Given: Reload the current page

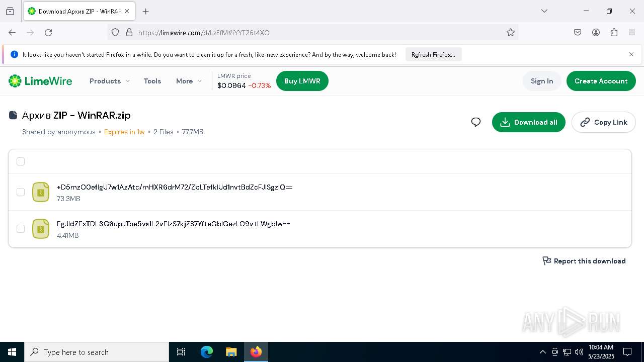Looking at the screenshot, I should point(48,32).
